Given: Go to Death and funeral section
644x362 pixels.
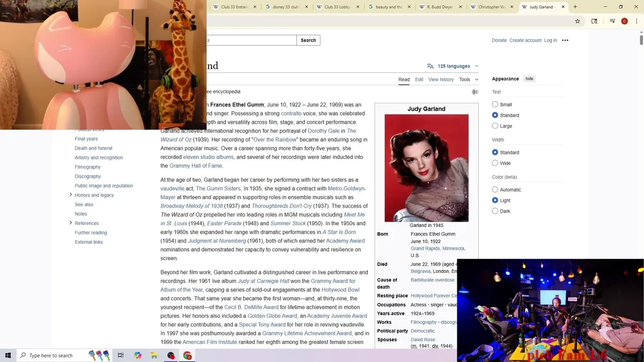Looking at the screenshot, I should (94, 148).
